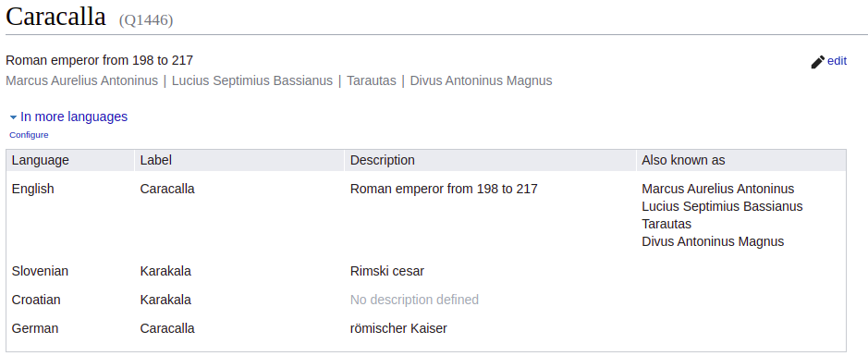Click the In more languages link text

pos(74,117)
